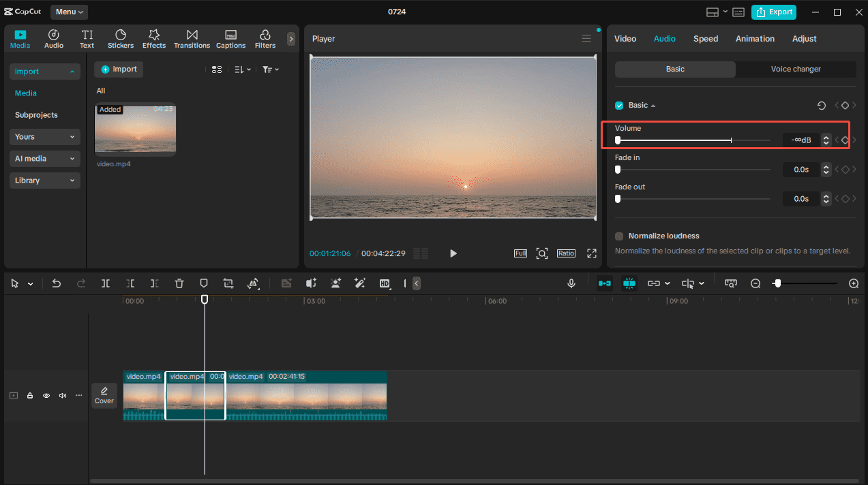The height and width of the screenshot is (485, 868).
Task: Click the Fade out slider handle
Action: point(618,199)
